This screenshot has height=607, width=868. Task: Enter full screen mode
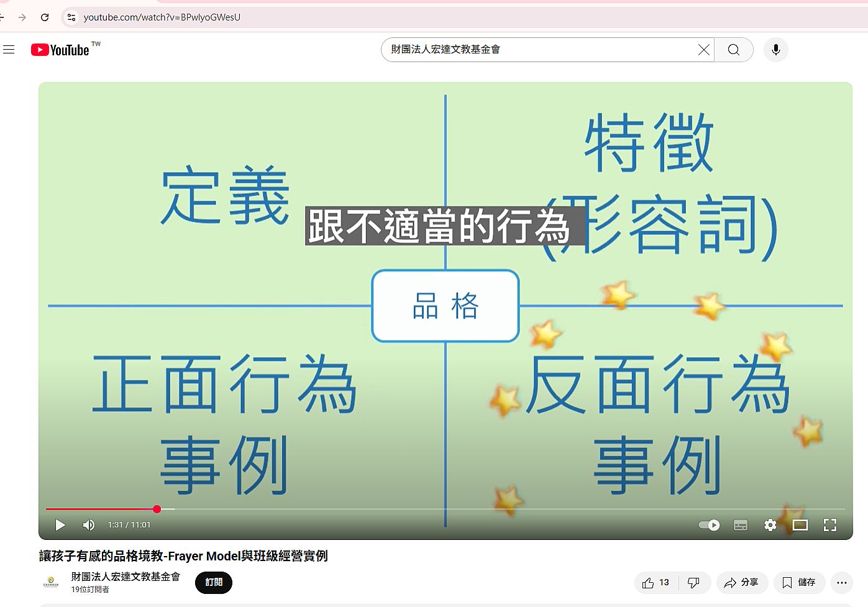pos(829,525)
